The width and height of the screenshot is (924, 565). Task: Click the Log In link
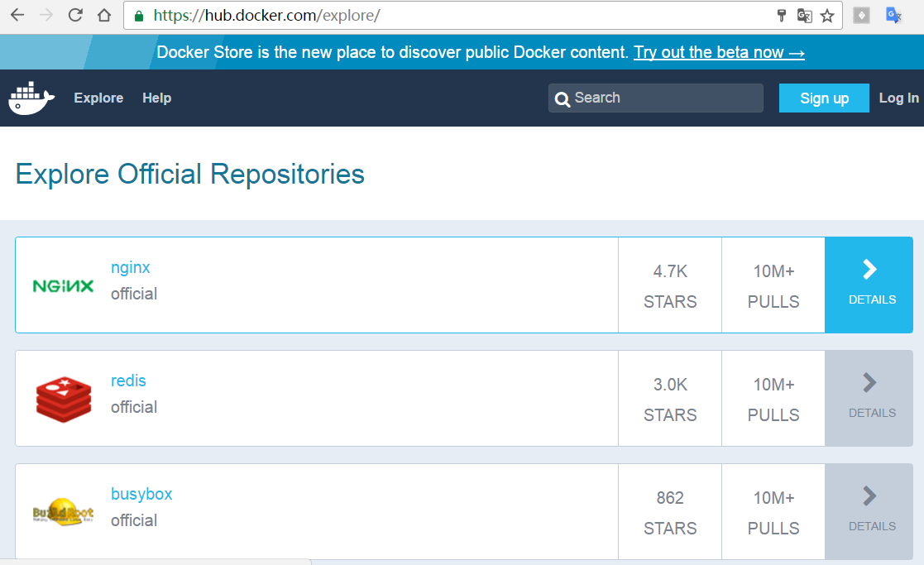point(898,98)
